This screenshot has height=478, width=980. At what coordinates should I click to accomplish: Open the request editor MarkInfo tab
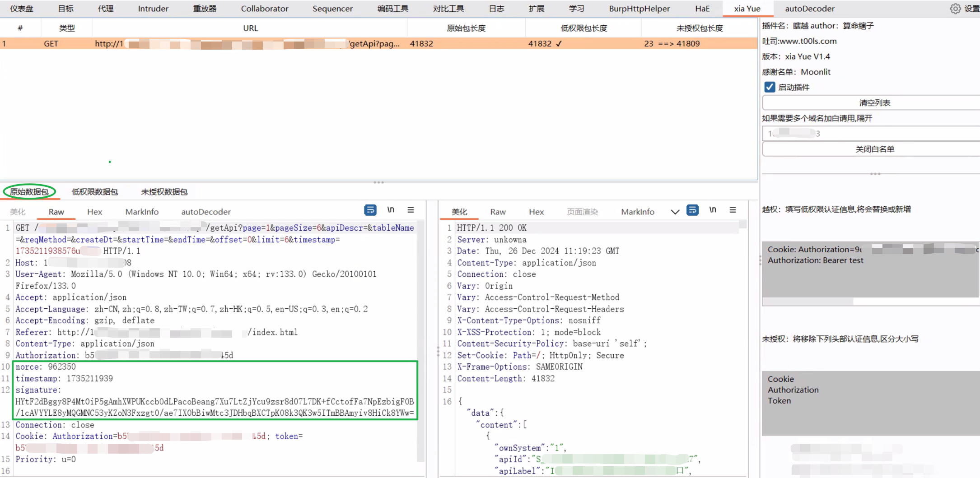(142, 212)
